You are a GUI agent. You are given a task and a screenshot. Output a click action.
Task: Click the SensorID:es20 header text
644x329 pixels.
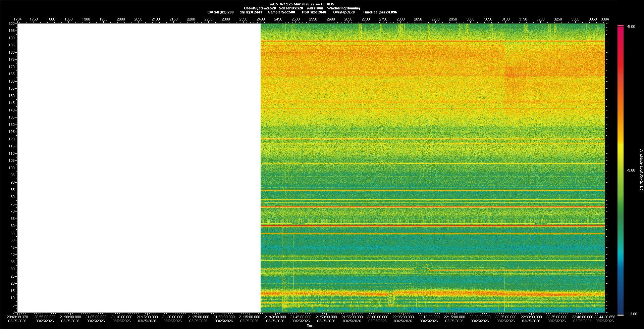(x=291, y=8)
